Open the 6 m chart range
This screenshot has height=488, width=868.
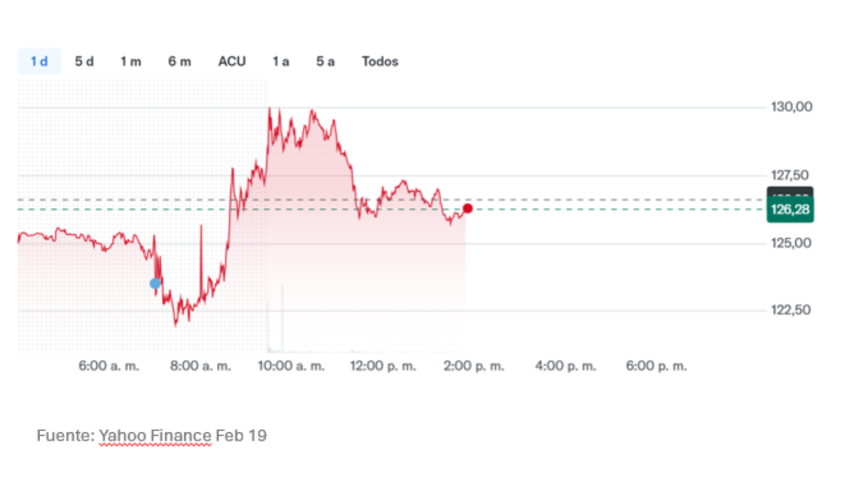(180, 62)
